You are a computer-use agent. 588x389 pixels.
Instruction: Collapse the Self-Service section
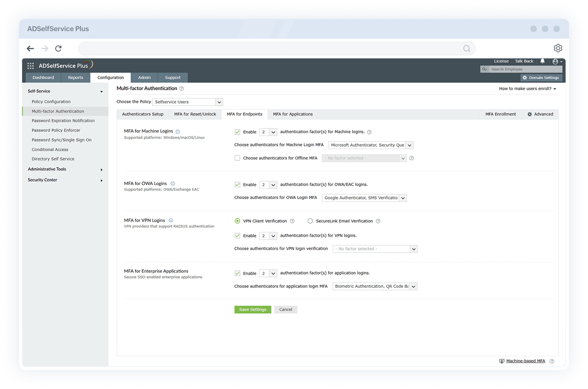pyautogui.click(x=101, y=91)
